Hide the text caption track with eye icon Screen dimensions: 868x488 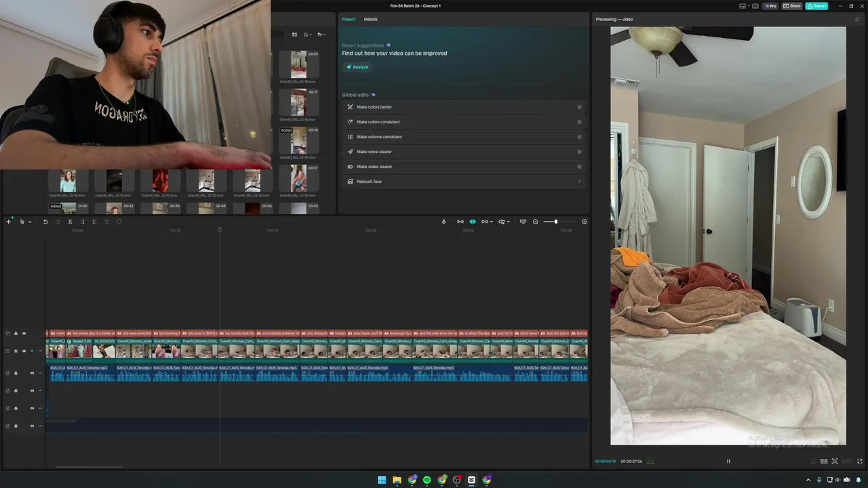coord(24,333)
